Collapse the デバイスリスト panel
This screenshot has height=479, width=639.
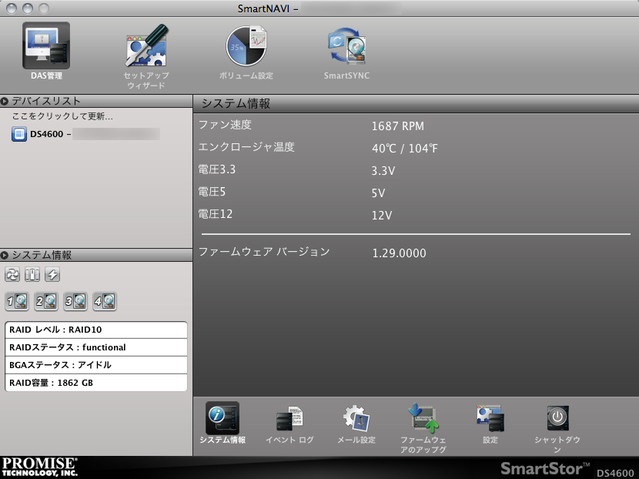click(6, 101)
